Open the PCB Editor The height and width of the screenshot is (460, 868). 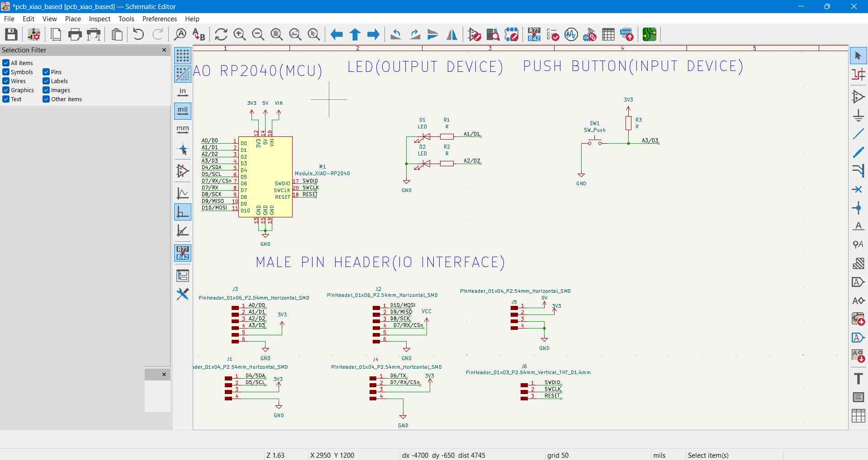pyautogui.click(x=650, y=34)
